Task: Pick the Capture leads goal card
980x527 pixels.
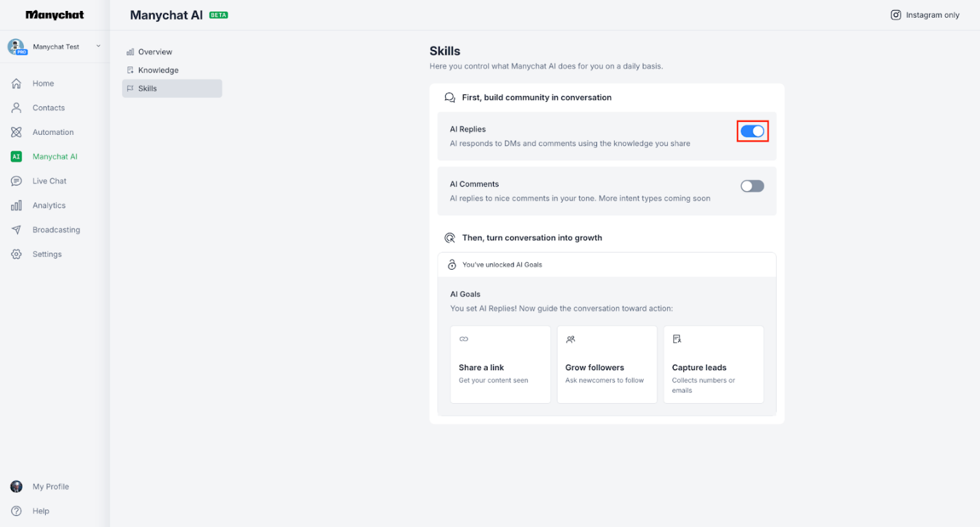Action: click(x=714, y=364)
